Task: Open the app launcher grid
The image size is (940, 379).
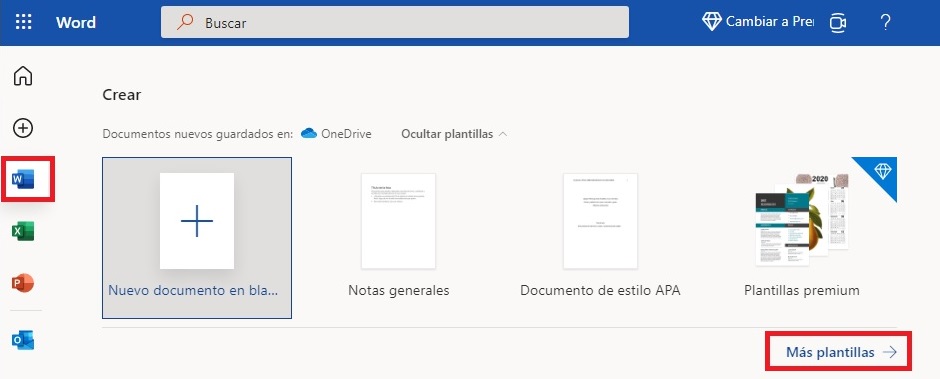Action: (23, 23)
